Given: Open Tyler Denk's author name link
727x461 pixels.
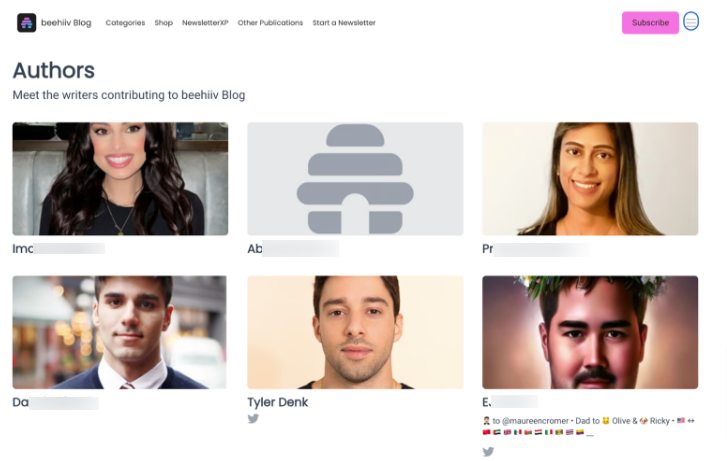Looking at the screenshot, I should point(278,402).
